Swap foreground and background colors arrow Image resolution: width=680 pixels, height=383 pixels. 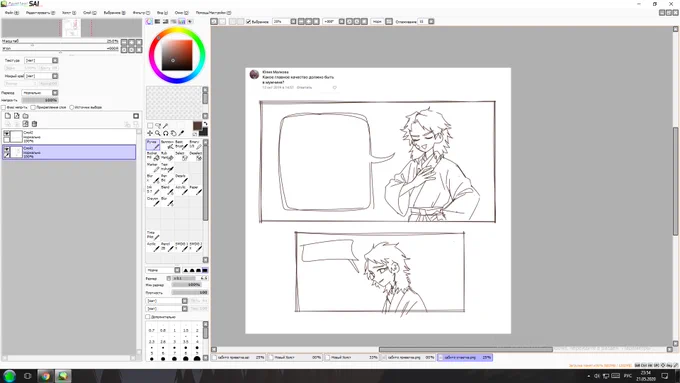pos(206,124)
